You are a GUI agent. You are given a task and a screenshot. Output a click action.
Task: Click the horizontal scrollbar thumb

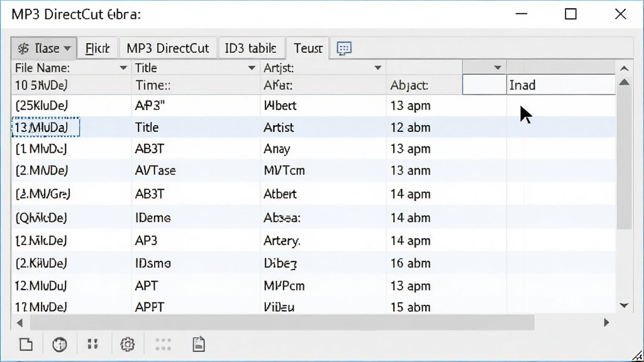point(282,322)
